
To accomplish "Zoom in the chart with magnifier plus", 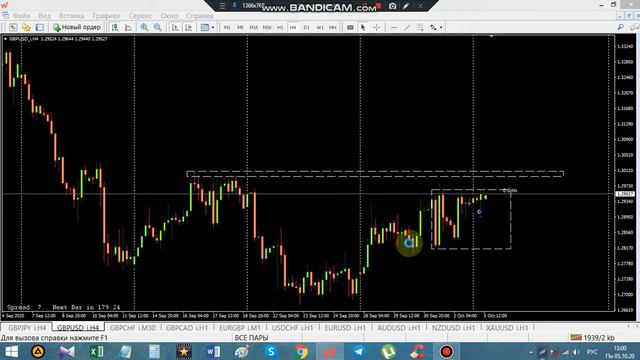I will (x=144, y=27).
